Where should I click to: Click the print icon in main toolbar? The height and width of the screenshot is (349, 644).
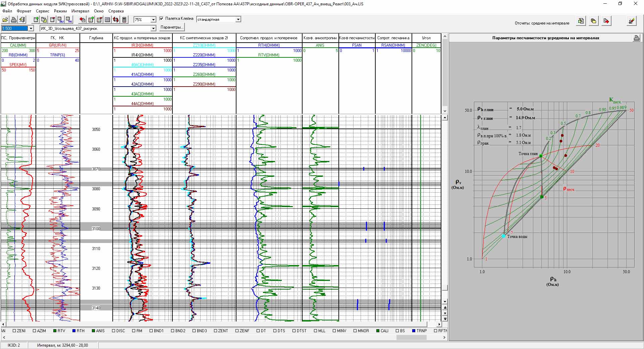[14, 20]
